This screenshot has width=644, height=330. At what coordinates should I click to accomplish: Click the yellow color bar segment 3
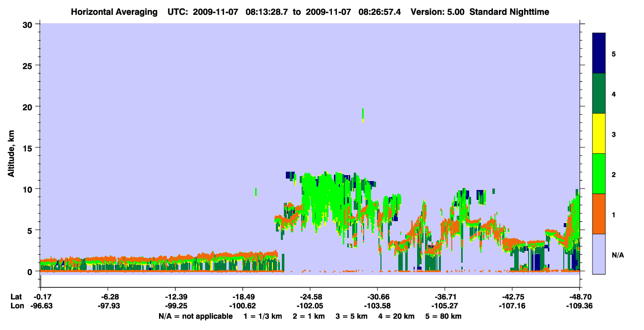[x=599, y=134]
